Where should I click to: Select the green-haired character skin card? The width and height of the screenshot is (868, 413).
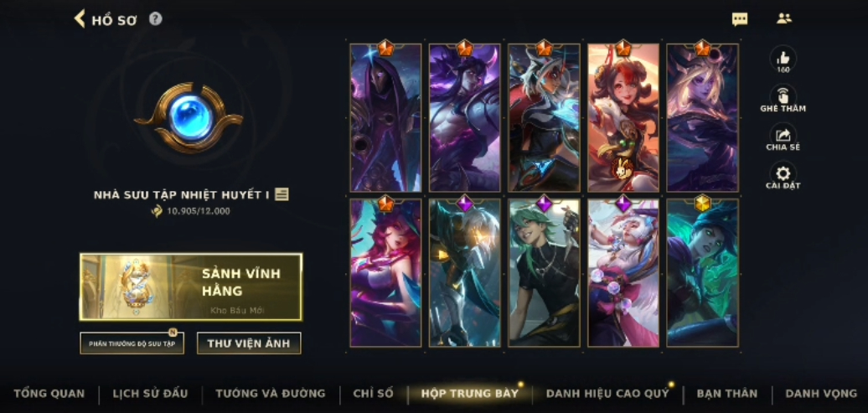[x=544, y=273]
